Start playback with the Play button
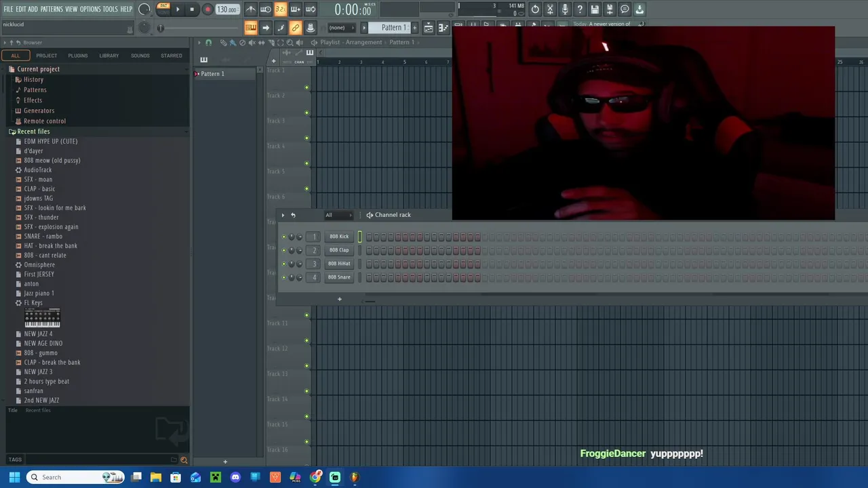868x488 pixels. pos(178,9)
